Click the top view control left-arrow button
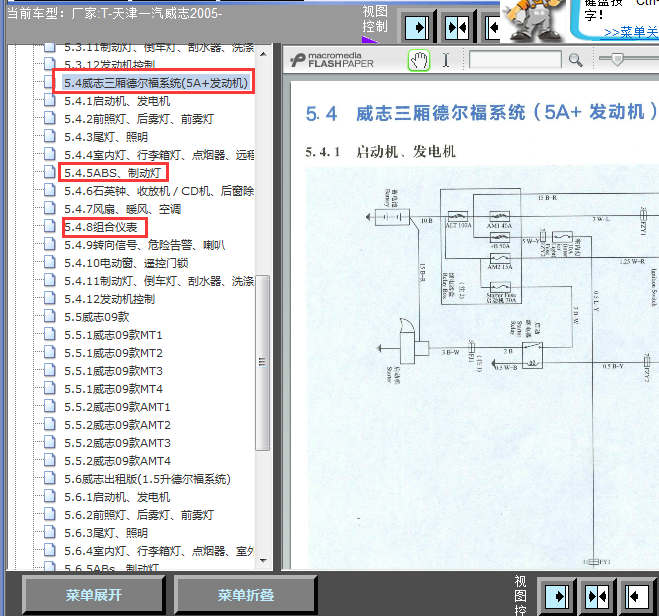Viewport: 659px width, 616px height. tap(493, 28)
